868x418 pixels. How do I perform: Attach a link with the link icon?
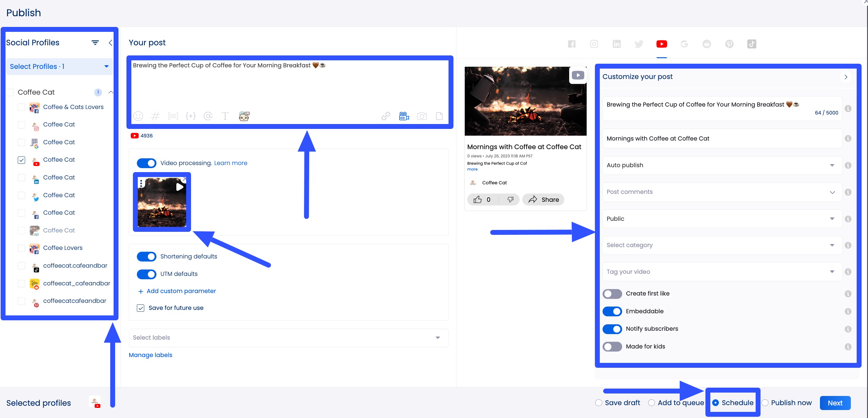coord(385,116)
